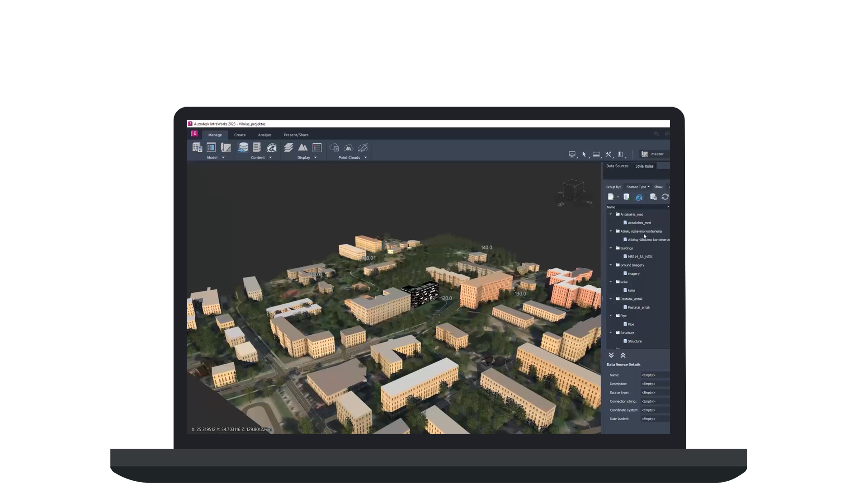Click the Data Sources database icon in ribbon
The height and width of the screenshot is (488, 868).
point(243,148)
